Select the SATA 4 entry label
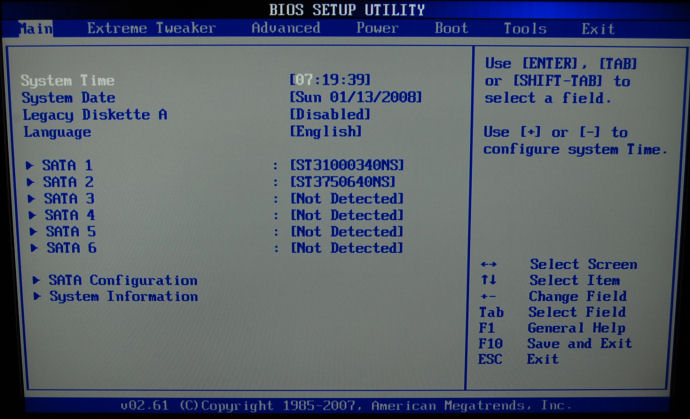Image resolution: width=690 pixels, height=419 pixels. 70,215
